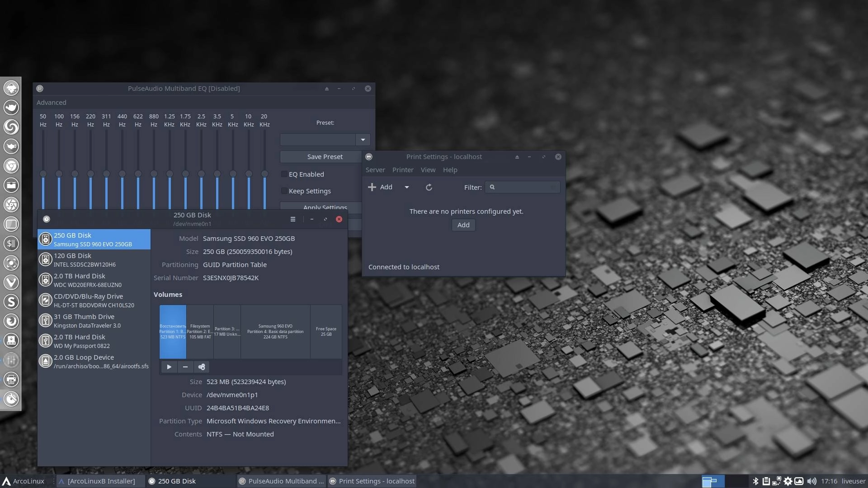
Task: Click the Add button below no printers message
Action: click(463, 225)
